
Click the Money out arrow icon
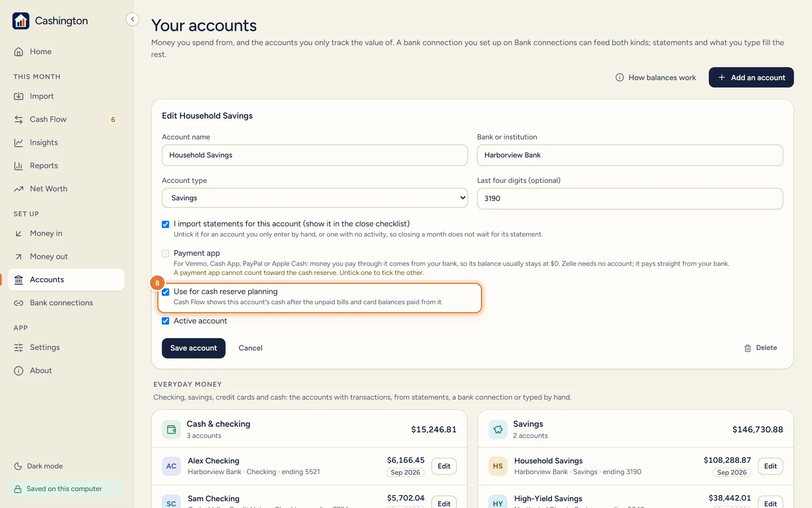(19, 256)
